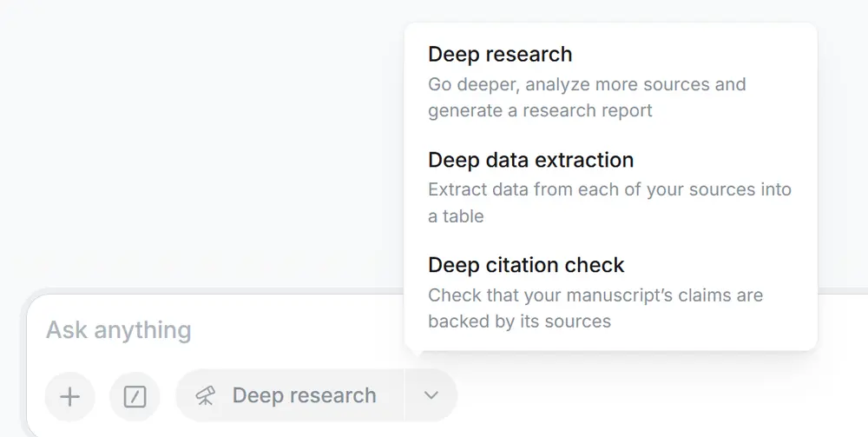Pick Deep citation check from the popup

(x=610, y=292)
